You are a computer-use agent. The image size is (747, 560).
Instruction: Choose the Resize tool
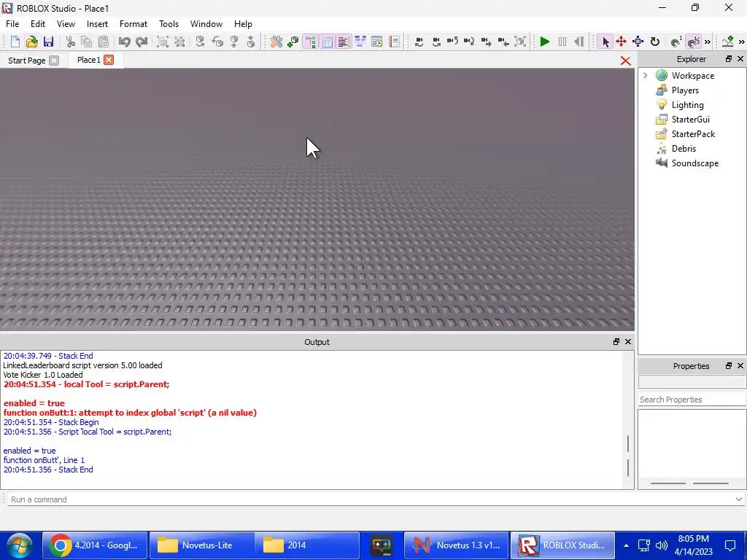[638, 42]
